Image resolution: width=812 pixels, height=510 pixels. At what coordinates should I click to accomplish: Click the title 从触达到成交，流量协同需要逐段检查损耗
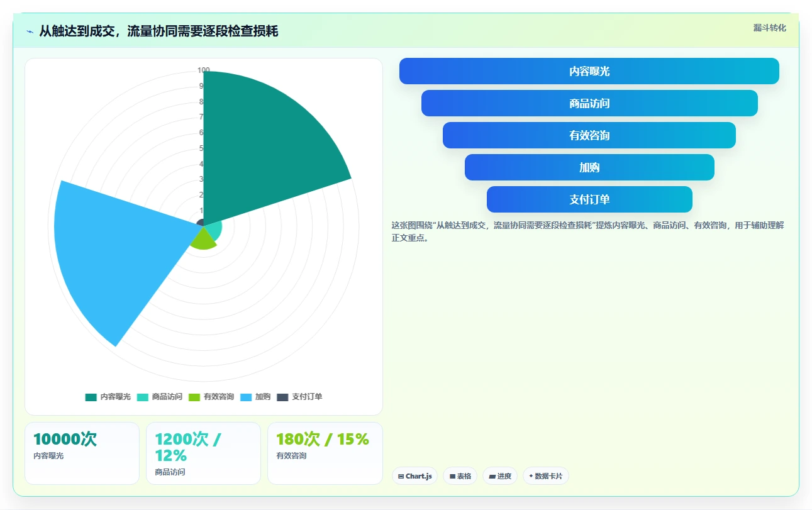159,31
